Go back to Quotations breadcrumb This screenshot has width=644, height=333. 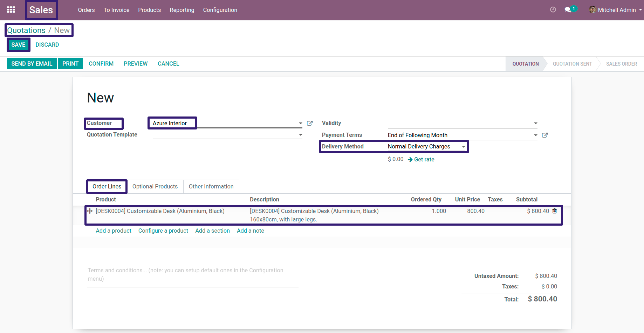pyautogui.click(x=26, y=30)
